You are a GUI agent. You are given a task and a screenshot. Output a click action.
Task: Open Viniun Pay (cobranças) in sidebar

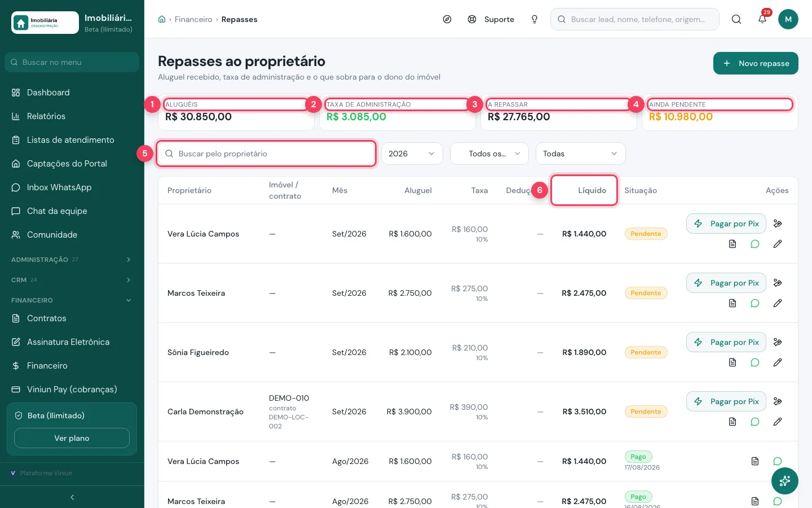pyautogui.click(x=72, y=389)
